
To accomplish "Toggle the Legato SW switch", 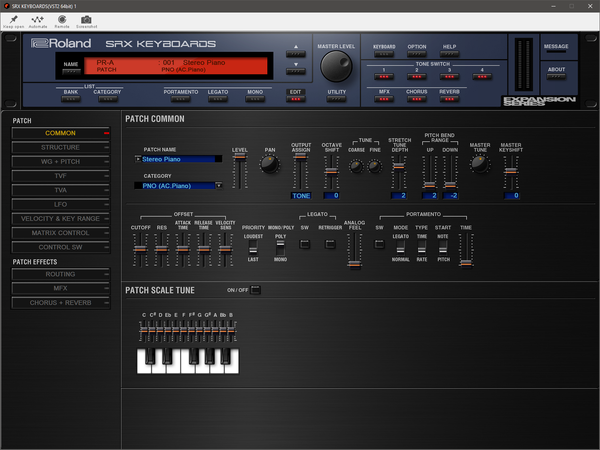I will point(305,244).
